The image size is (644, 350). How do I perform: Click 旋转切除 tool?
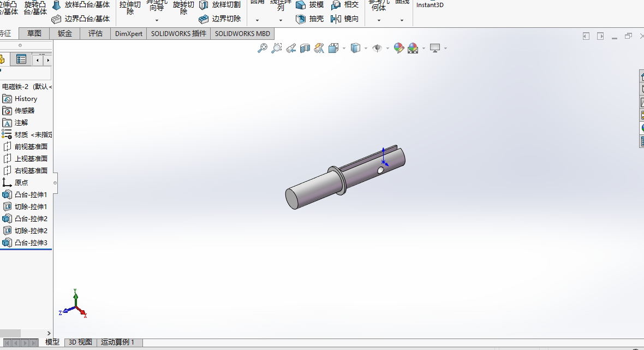coord(183,8)
